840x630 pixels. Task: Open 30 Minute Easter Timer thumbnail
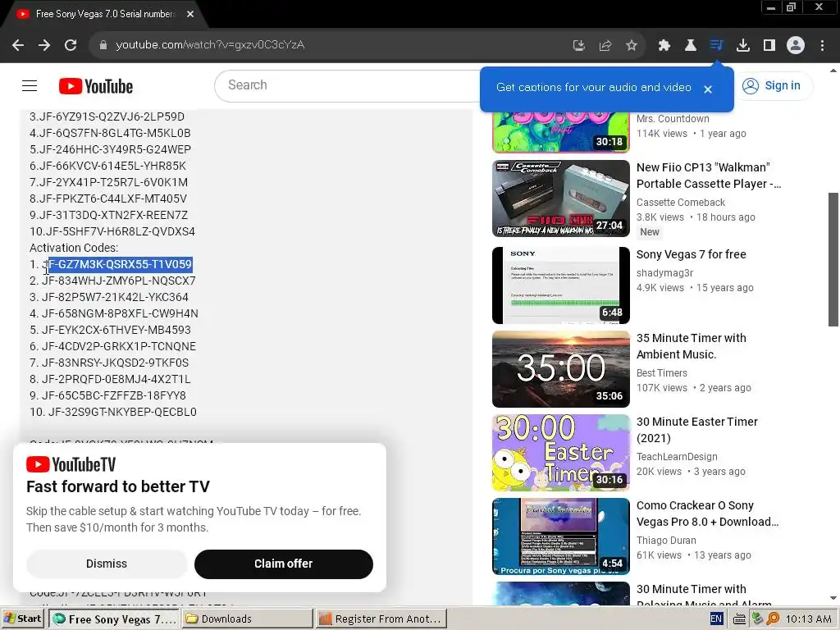point(561,453)
